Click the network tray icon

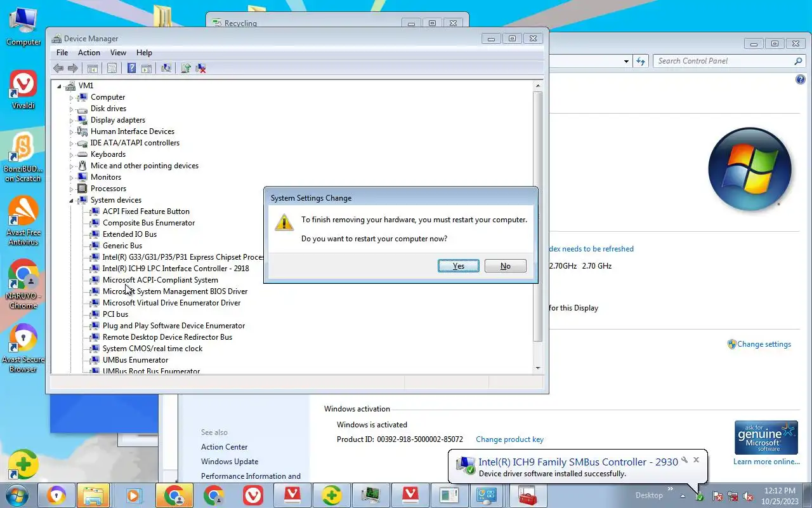(733, 497)
